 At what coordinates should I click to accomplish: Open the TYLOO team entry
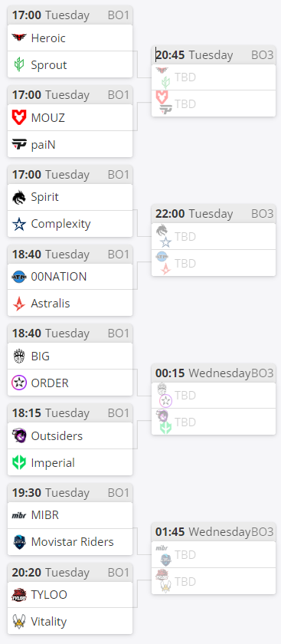click(70, 595)
